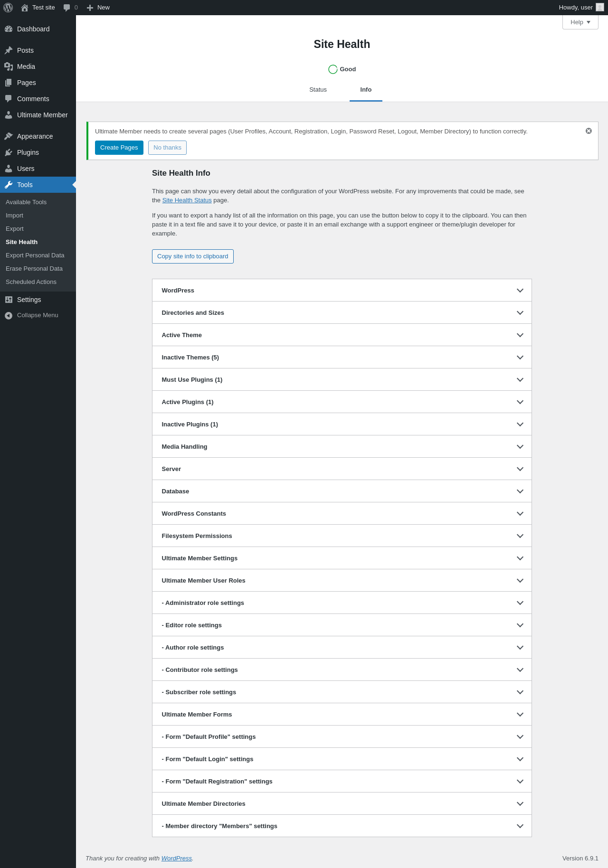This screenshot has width=608, height=868.
Task: Click the Settings sliders icon in sidebar
Action: (x=9, y=300)
